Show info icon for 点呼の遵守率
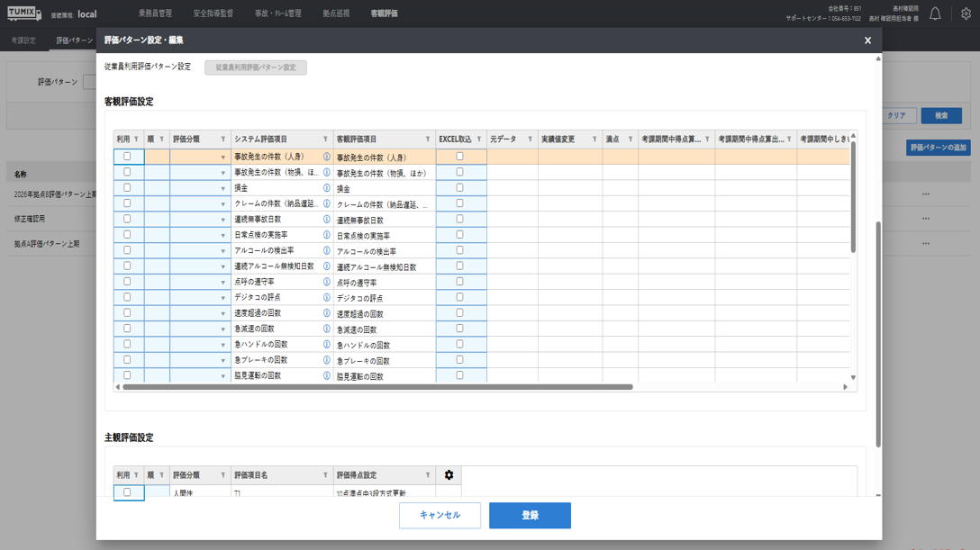 click(x=326, y=282)
